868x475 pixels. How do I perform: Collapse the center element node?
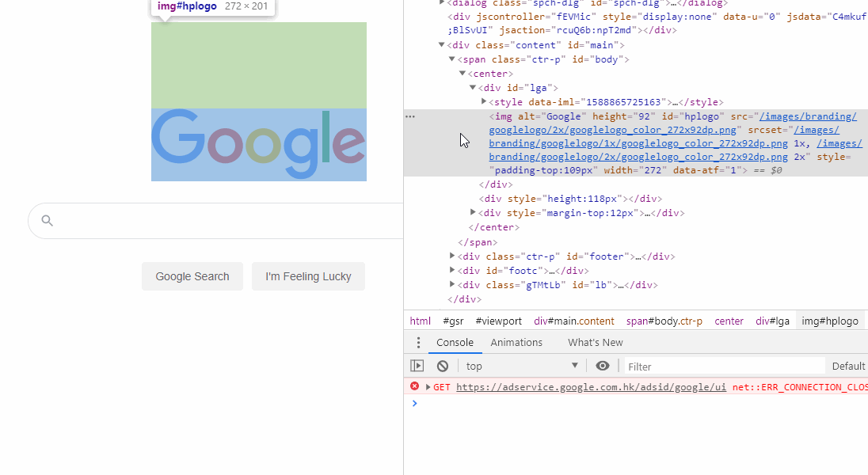coord(463,74)
